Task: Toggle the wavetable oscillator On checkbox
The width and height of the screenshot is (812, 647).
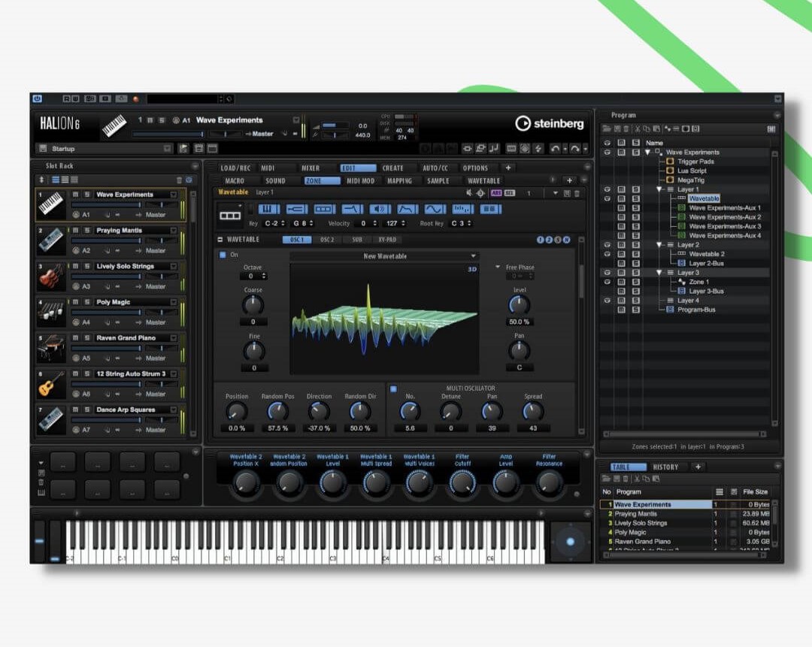Action: 223,255
